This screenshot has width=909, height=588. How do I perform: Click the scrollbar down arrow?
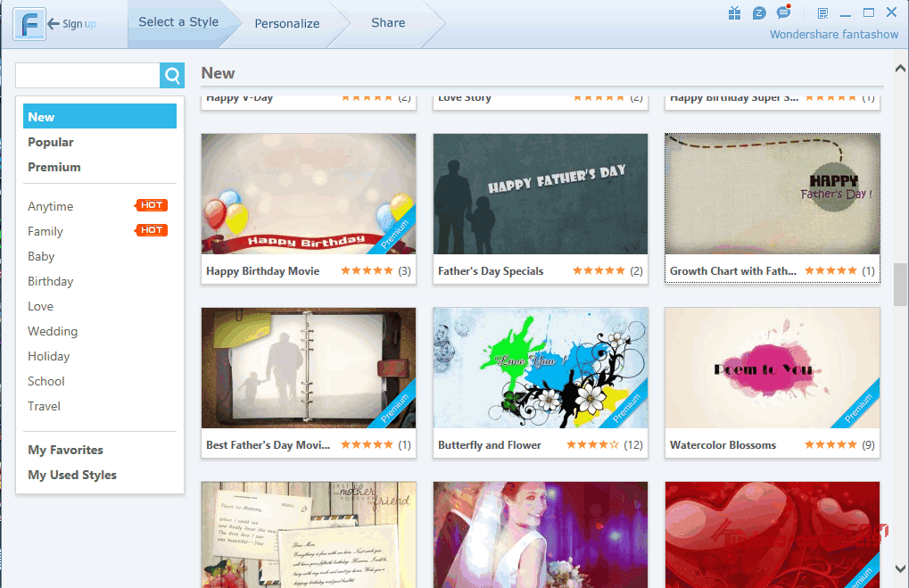(900, 568)
